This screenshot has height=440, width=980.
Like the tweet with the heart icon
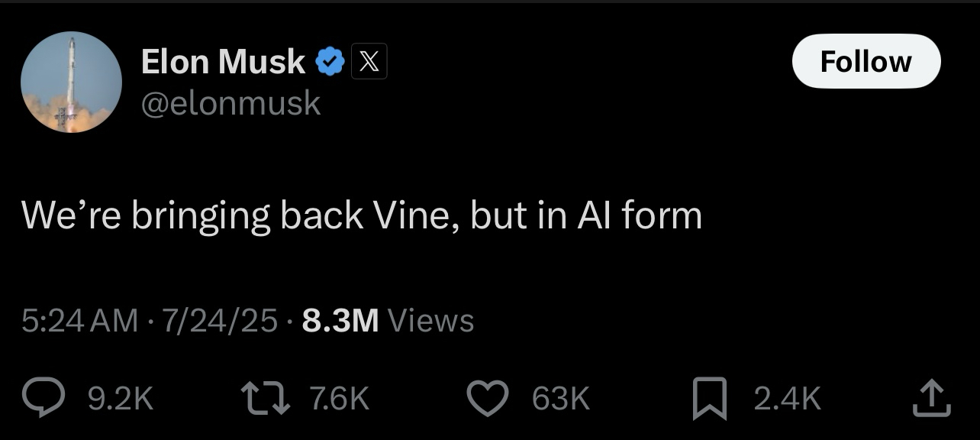pos(488,399)
